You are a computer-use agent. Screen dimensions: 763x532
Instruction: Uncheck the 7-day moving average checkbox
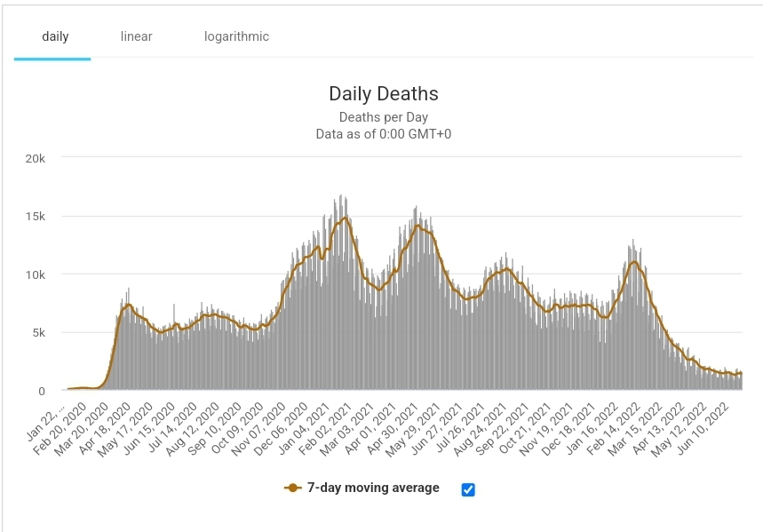point(468,488)
